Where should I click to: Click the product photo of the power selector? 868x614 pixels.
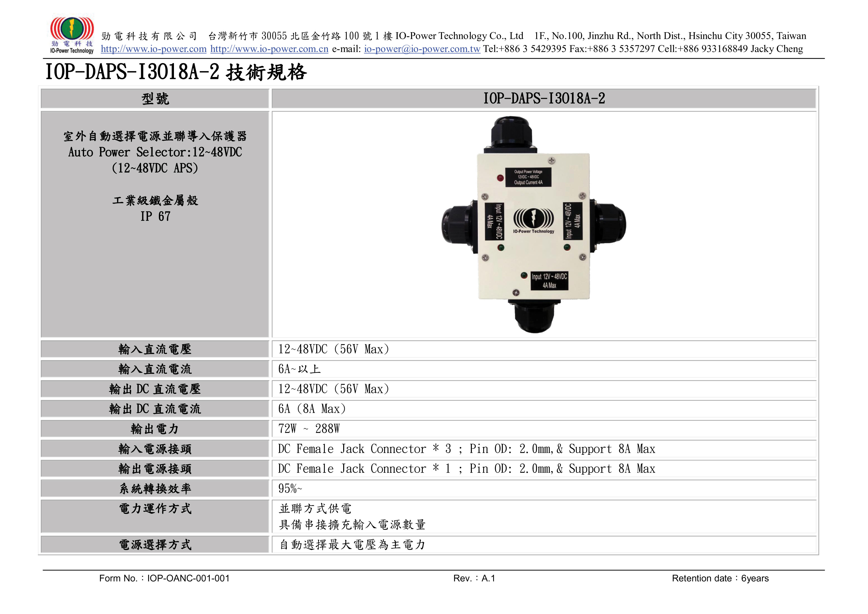point(533,225)
